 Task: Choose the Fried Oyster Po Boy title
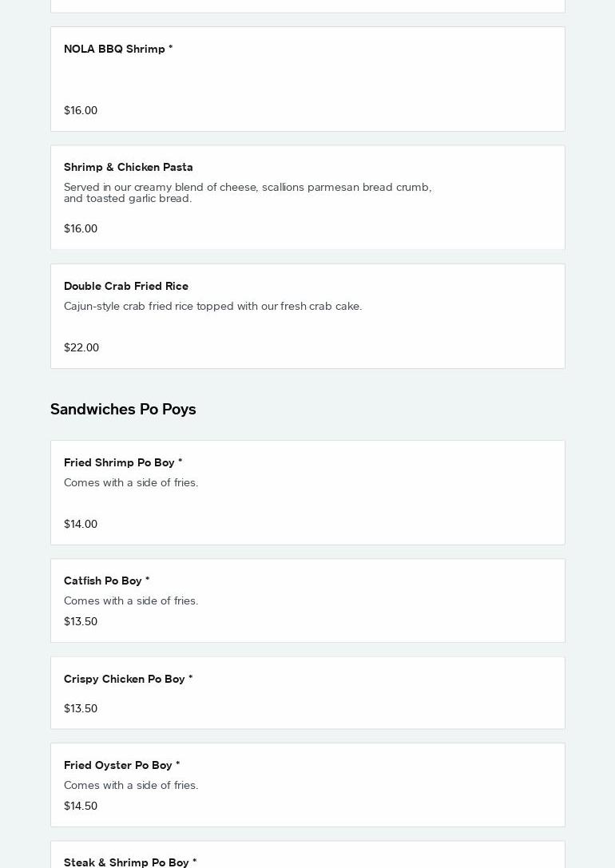pyautogui.click(x=122, y=765)
